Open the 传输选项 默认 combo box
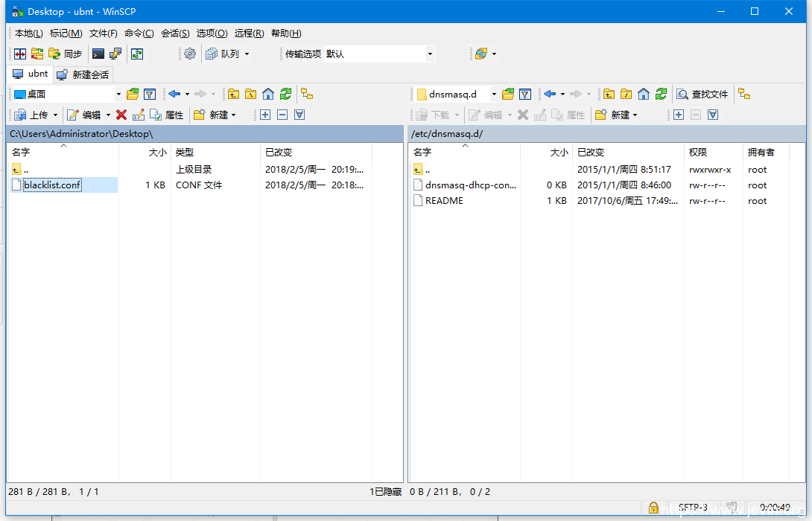 click(x=379, y=54)
